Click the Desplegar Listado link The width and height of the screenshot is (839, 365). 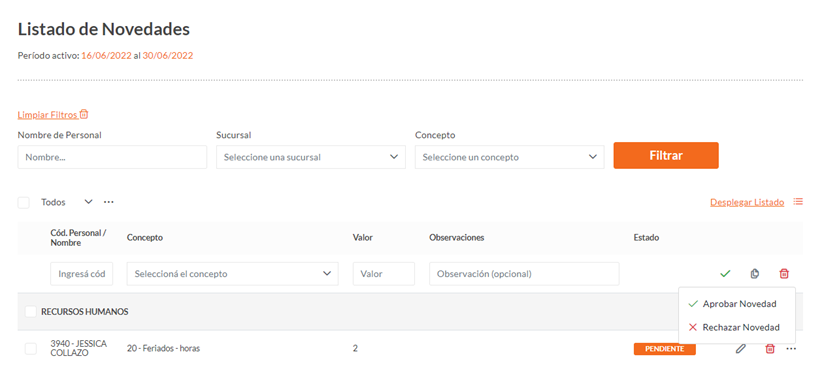coord(747,202)
